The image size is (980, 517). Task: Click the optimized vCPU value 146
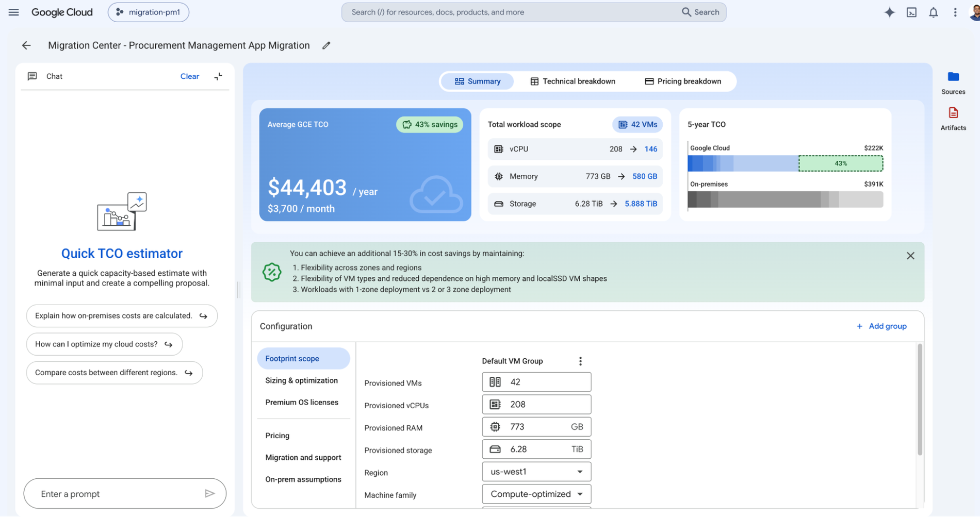point(650,149)
